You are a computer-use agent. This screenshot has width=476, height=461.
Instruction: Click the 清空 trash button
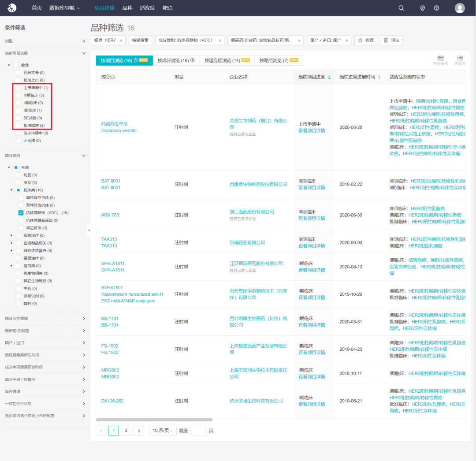(391, 41)
